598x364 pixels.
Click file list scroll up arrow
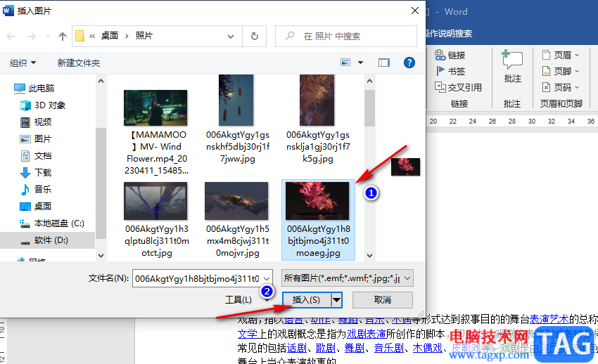(369, 81)
